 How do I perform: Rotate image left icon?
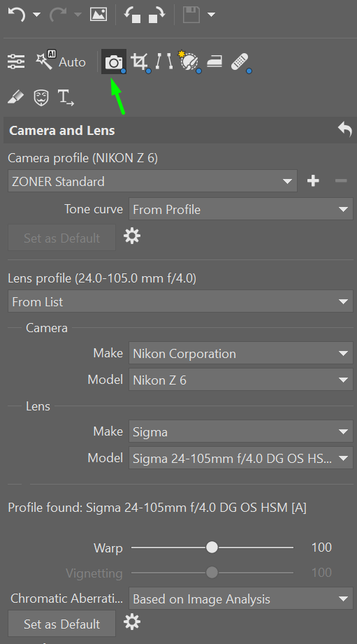pos(133,15)
